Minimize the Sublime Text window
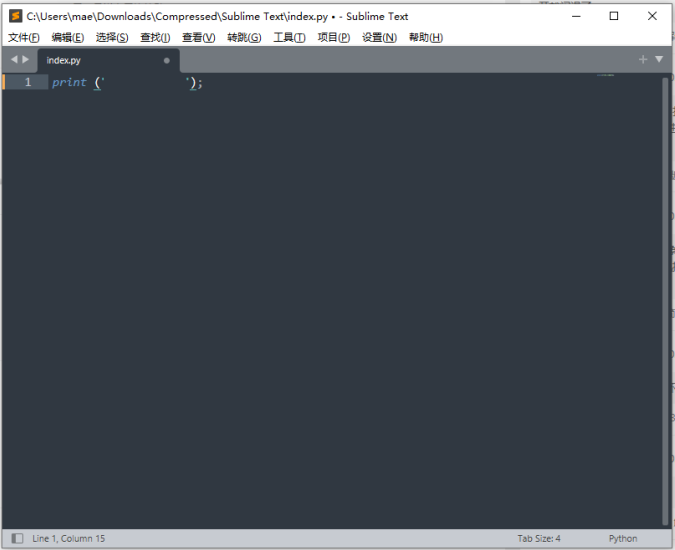The height and width of the screenshot is (550, 675). tap(576, 16)
